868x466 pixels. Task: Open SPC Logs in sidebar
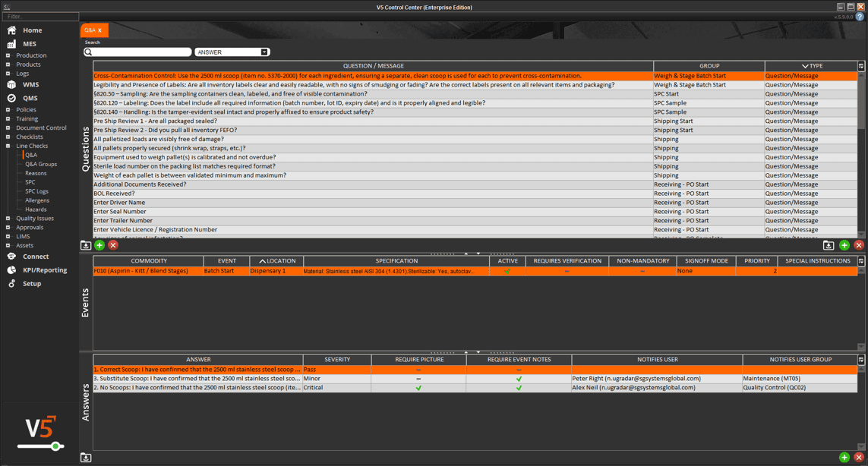click(x=36, y=191)
